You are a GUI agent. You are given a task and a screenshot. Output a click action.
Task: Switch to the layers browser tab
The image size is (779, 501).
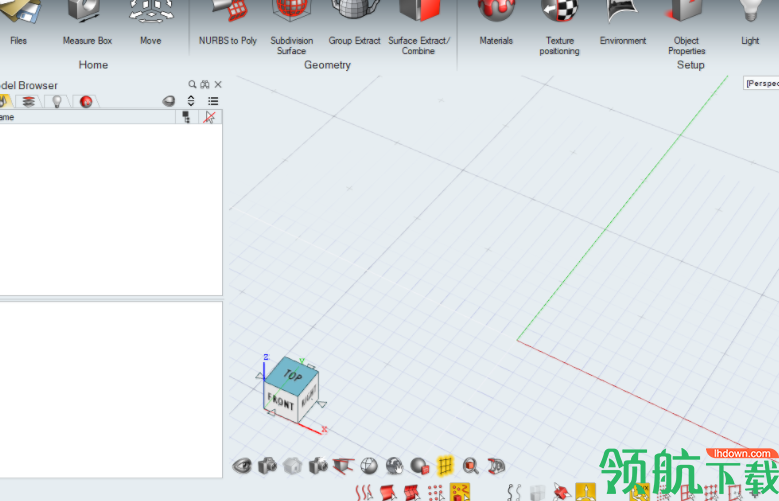point(28,101)
